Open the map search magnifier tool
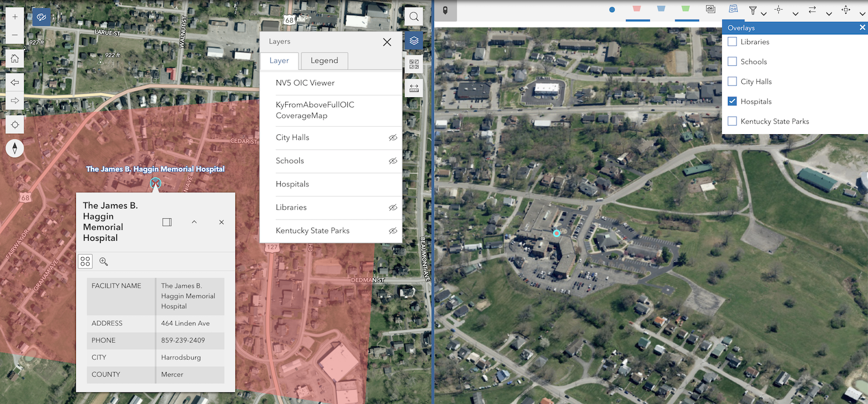Screen dimensions: 868x404 tap(414, 17)
